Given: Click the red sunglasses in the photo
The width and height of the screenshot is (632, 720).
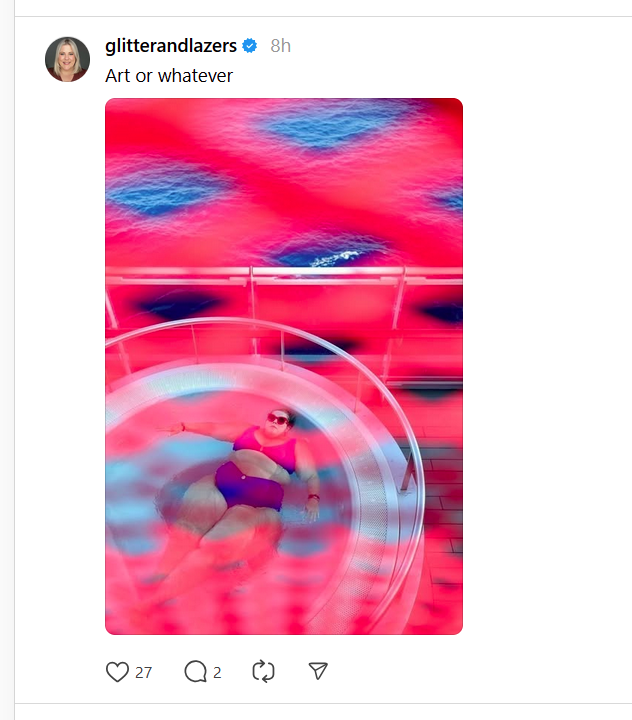Looking at the screenshot, I should 278,419.
